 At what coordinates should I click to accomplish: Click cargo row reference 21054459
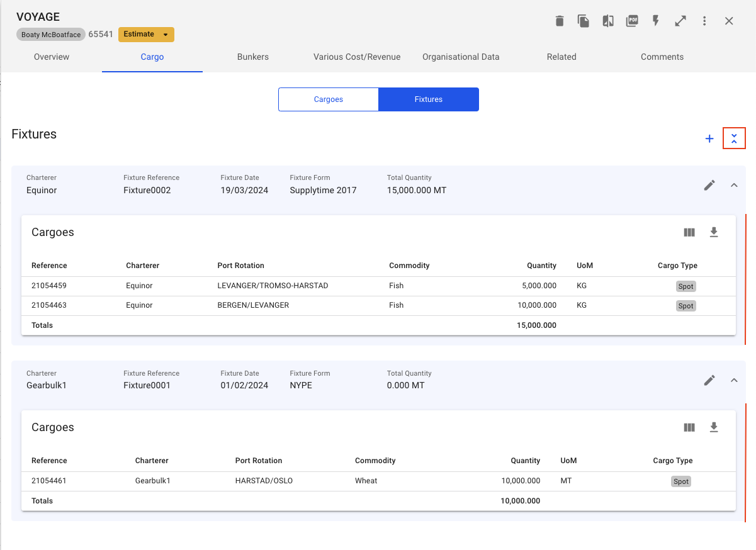[49, 286]
